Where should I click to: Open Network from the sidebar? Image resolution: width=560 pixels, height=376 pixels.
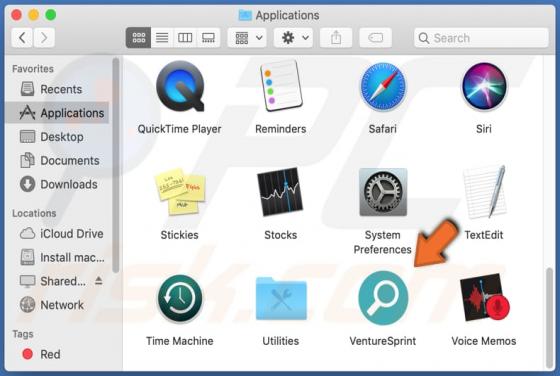coord(57,305)
